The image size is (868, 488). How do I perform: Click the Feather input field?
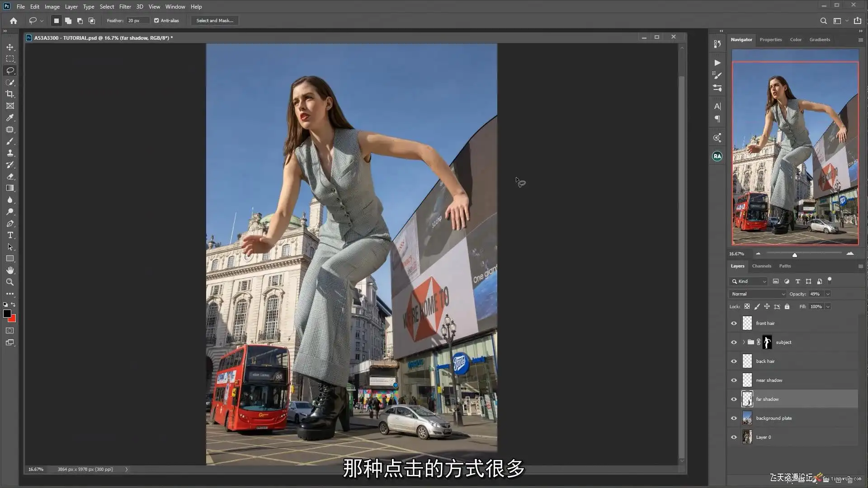pyautogui.click(x=137, y=20)
